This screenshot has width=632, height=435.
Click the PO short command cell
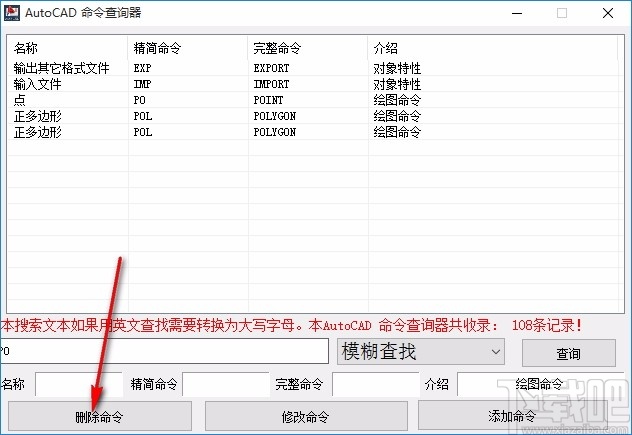(x=139, y=100)
